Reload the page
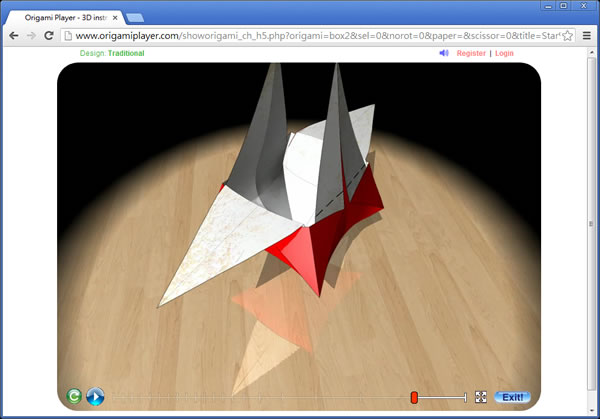 49,36
